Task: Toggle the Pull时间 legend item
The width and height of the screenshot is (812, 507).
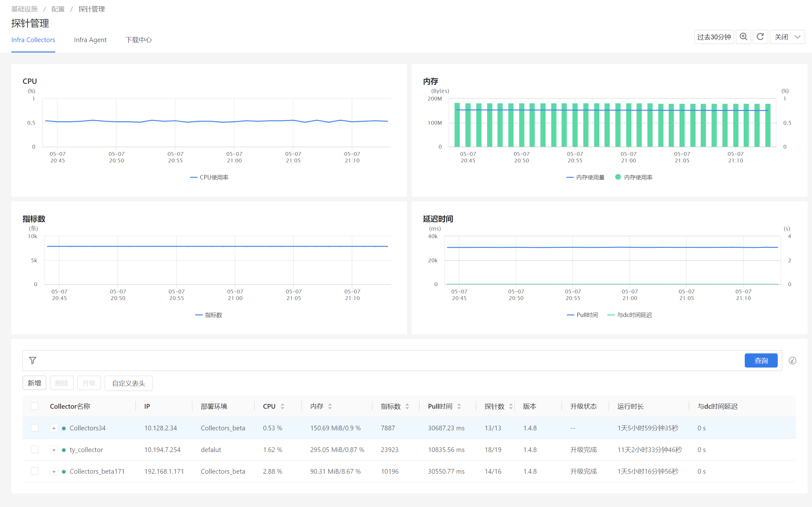Action: tap(582, 315)
